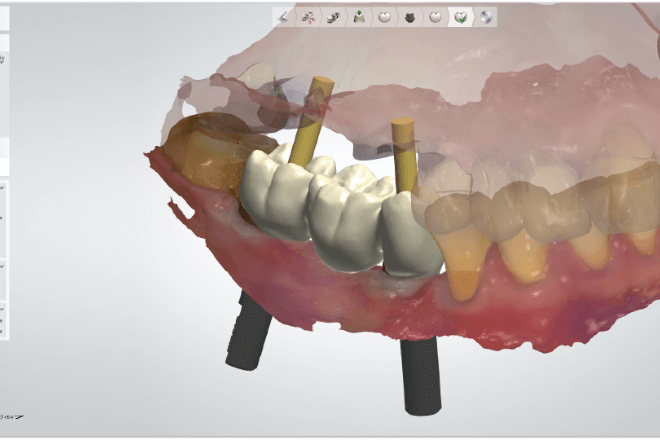Viewport: 660px width, 440px height.
Task: Open the silver milling disc step
Action: [x=486, y=17]
